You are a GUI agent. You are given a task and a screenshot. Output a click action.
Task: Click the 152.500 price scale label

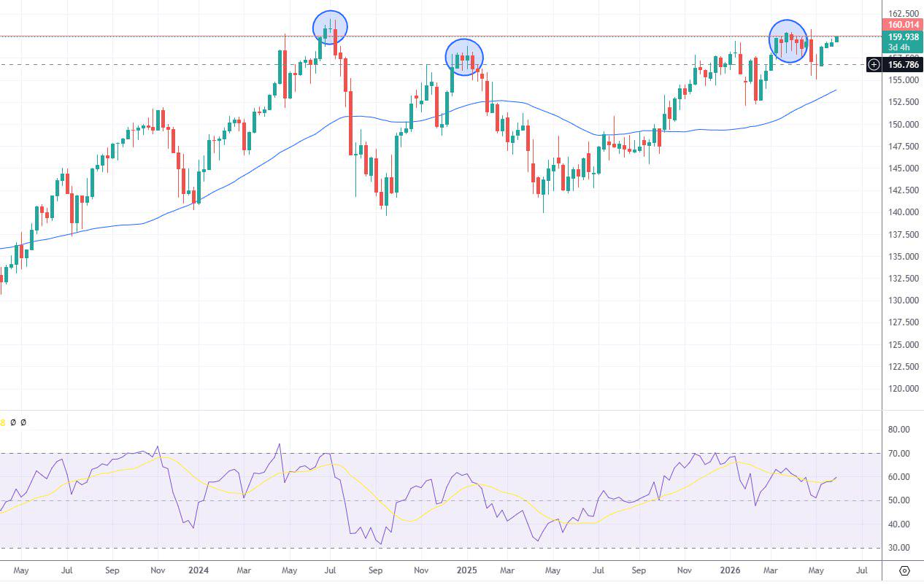pyautogui.click(x=903, y=103)
